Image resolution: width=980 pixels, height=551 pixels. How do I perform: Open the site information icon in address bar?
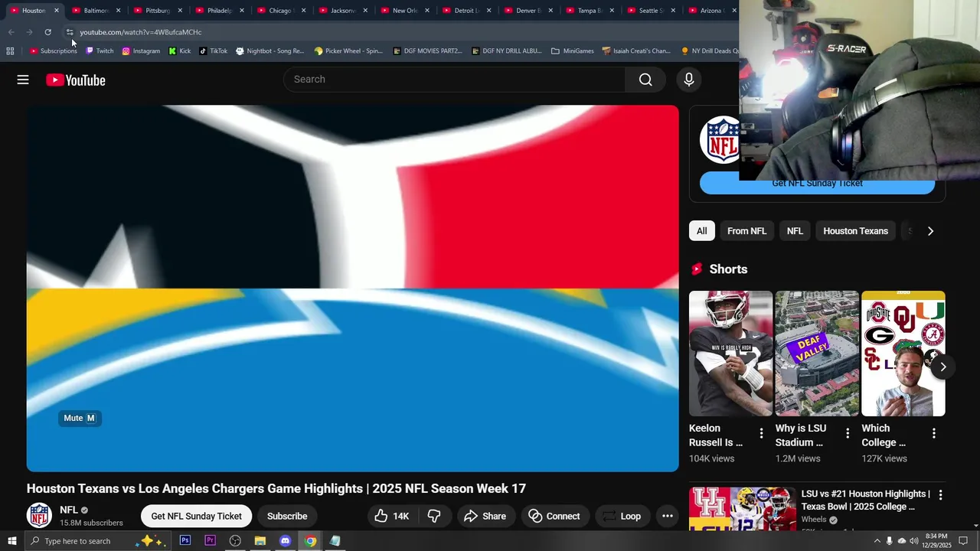[69, 32]
